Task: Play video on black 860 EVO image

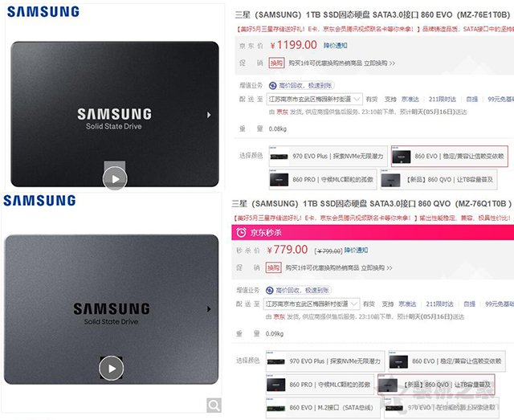Action: click(x=115, y=179)
